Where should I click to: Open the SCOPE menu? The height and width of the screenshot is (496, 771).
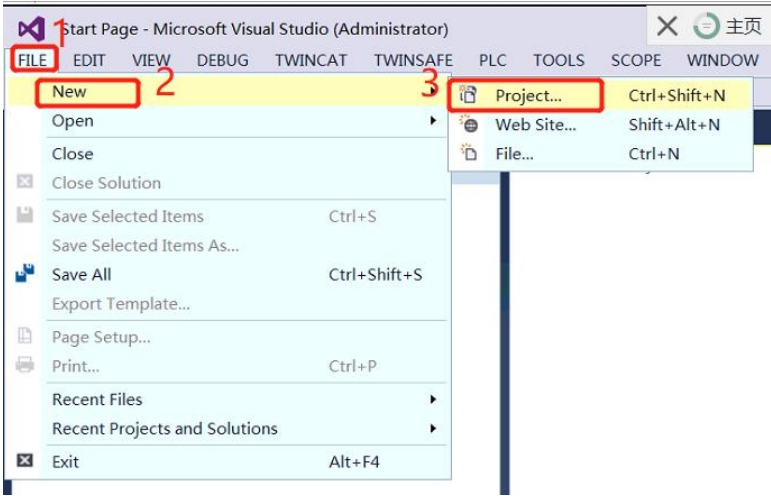pos(636,60)
